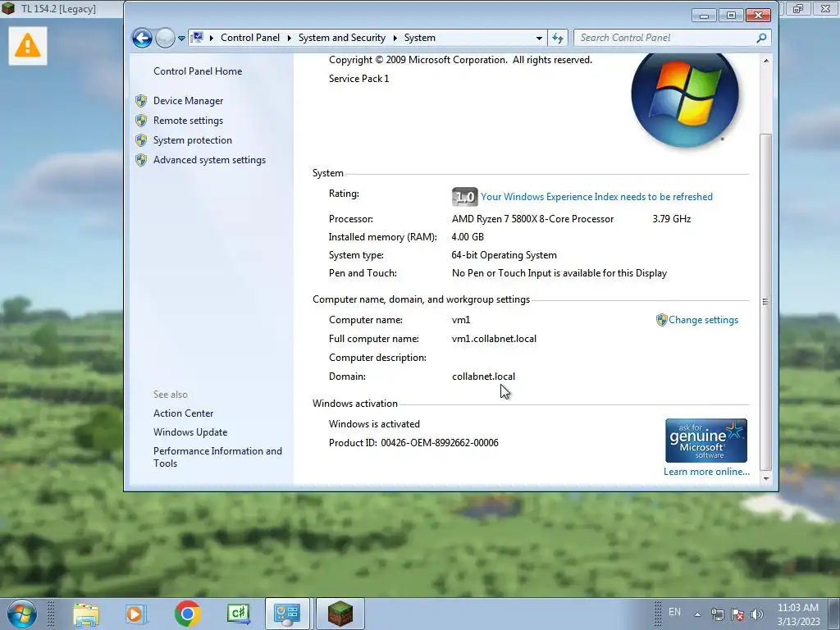Viewport: 840px width, 630px height.
Task: Select Control Panel in the breadcrumb
Action: [x=250, y=38]
